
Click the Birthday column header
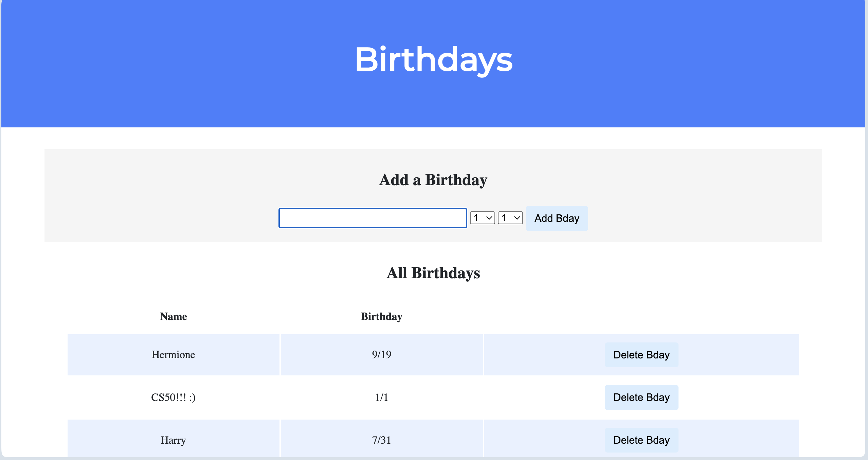(381, 316)
